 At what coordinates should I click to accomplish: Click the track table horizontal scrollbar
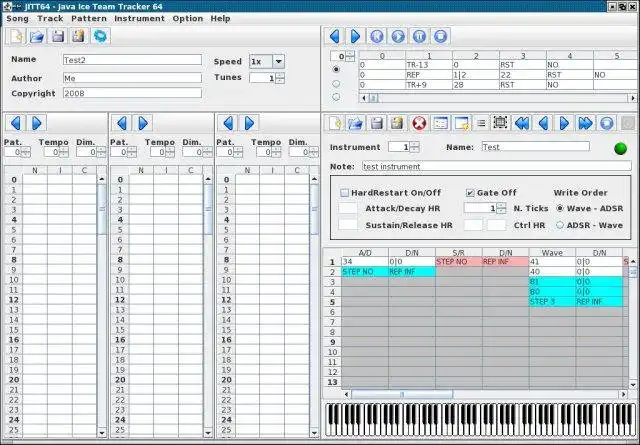(x=498, y=98)
